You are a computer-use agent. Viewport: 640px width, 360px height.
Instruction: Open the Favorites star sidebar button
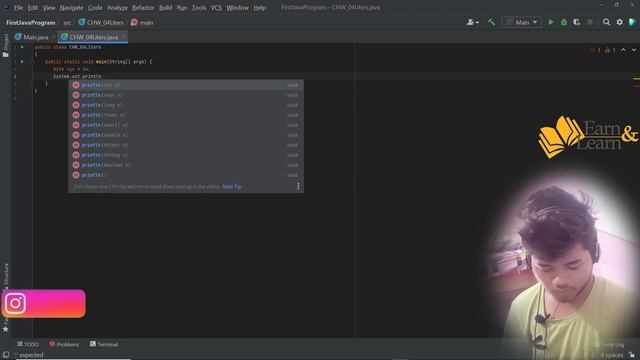[x=6, y=329]
